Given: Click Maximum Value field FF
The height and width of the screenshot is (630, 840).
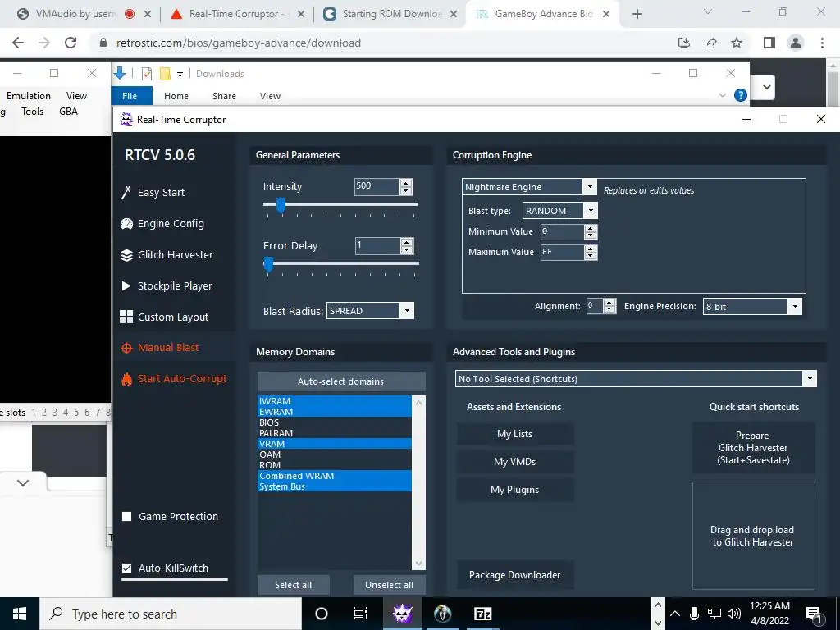Looking at the screenshot, I should 562,252.
